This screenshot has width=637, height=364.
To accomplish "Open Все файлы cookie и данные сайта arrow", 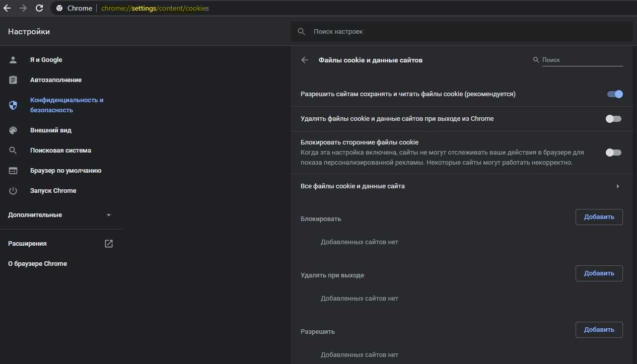I will pos(618,186).
